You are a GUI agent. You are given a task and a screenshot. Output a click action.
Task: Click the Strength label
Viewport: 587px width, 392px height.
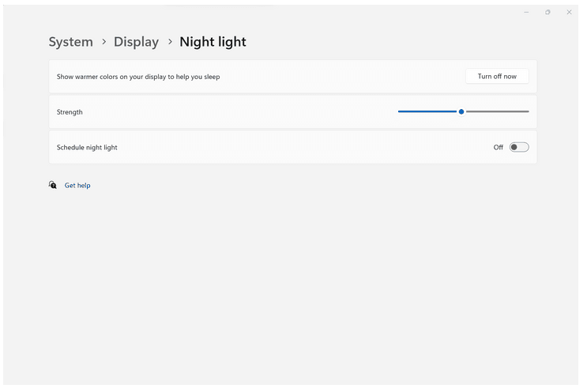pos(70,112)
